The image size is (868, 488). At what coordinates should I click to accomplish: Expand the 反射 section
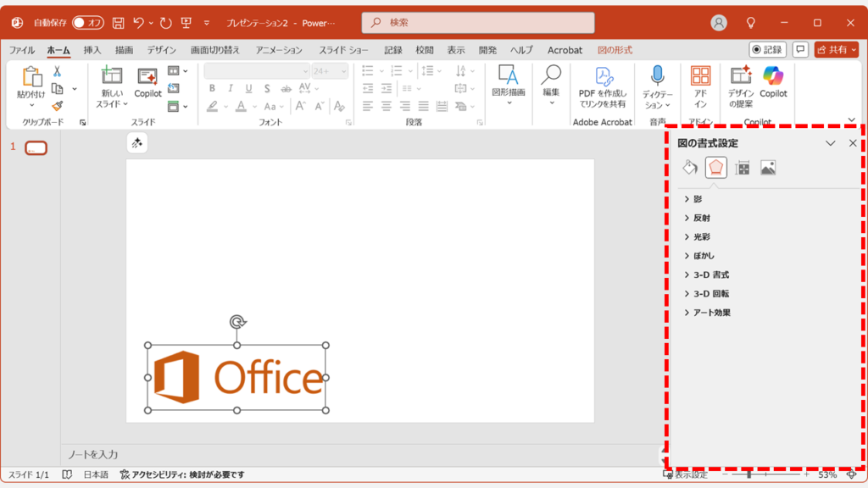pos(697,218)
